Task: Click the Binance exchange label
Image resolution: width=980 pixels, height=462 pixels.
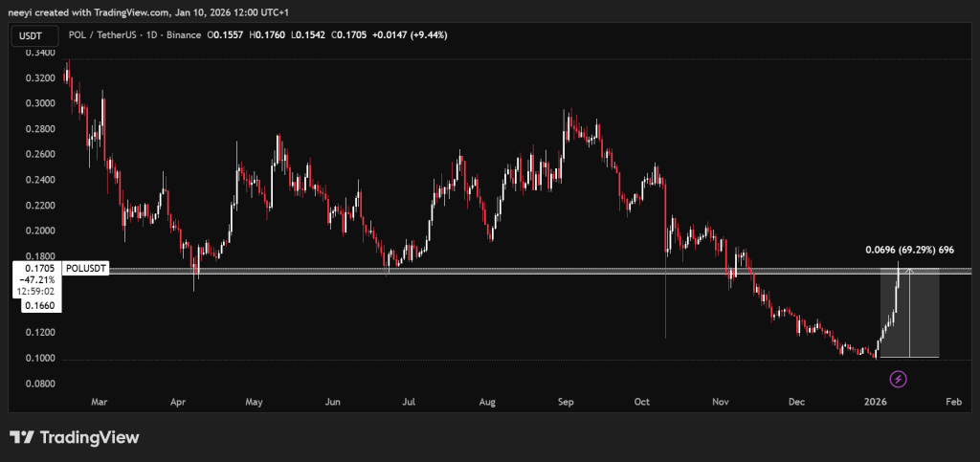Action: (x=182, y=35)
